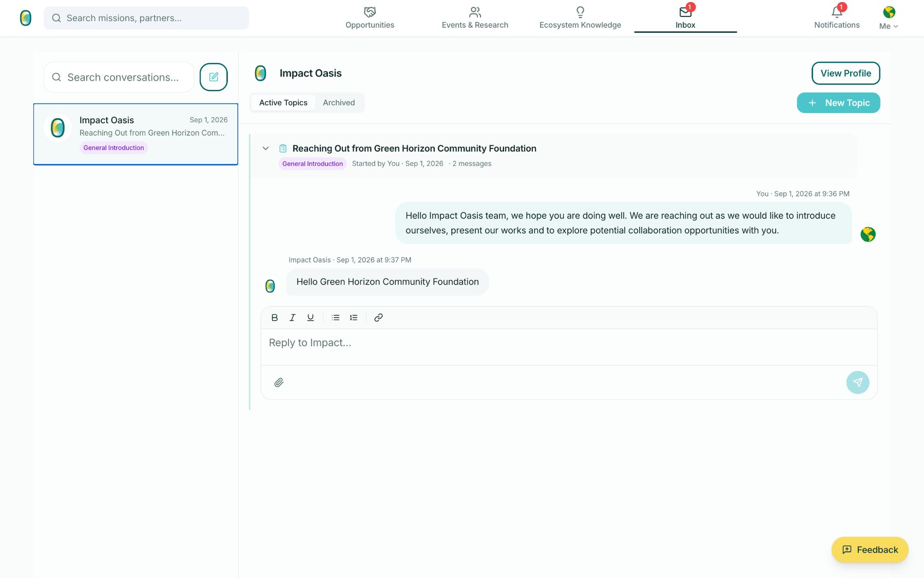The height and width of the screenshot is (578, 924).
Task: Open the Inbox tab
Action: (685, 18)
